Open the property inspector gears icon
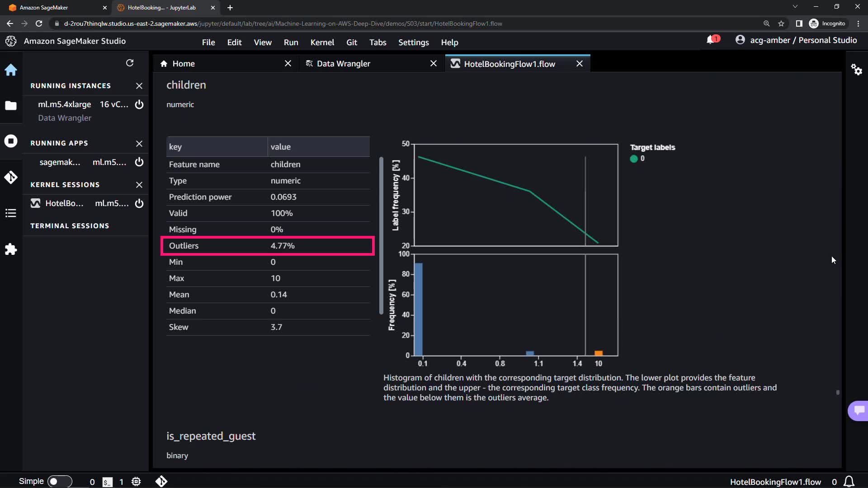Image resolution: width=868 pixels, height=488 pixels. click(856, 70)
